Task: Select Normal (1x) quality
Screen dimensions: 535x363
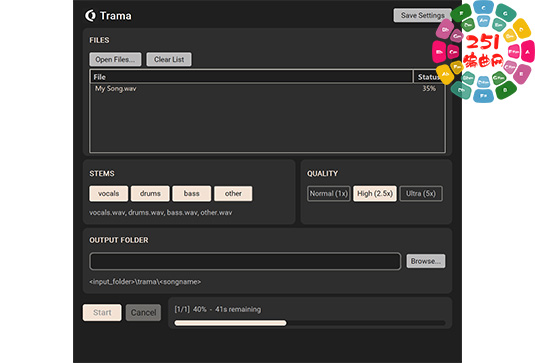Action: click(329, 193)
